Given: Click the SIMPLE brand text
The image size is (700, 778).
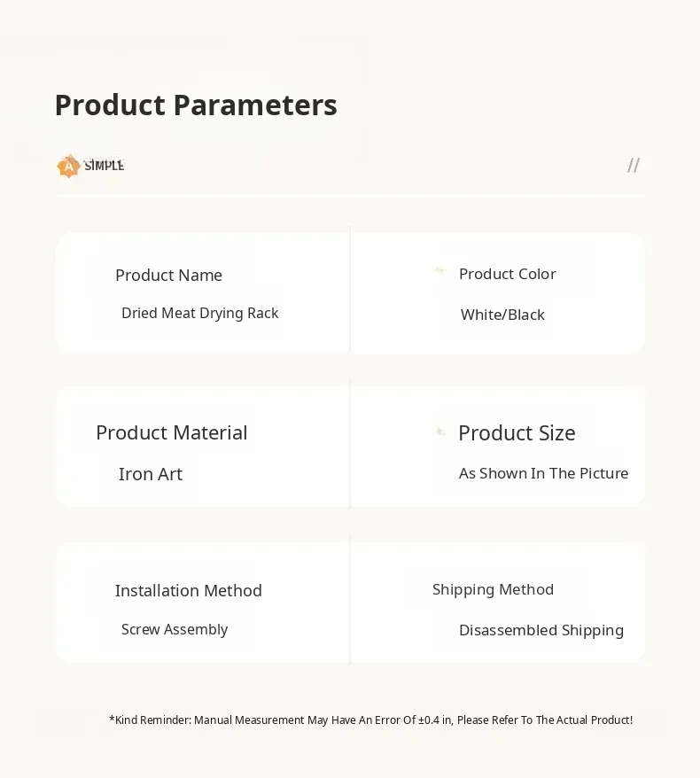Looking at the screenshot, I should [105, 165].
